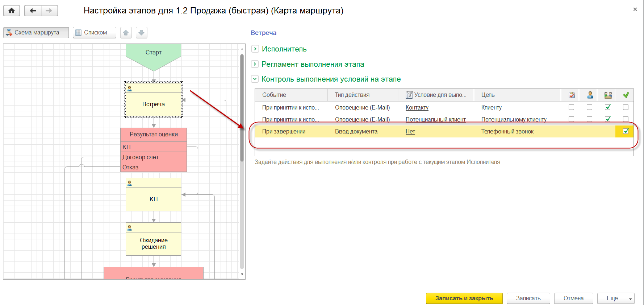Click the diagram scroll down arrow
Image resolution: width=644 pixels, height=305 pixels.
(x=242, y=275)
